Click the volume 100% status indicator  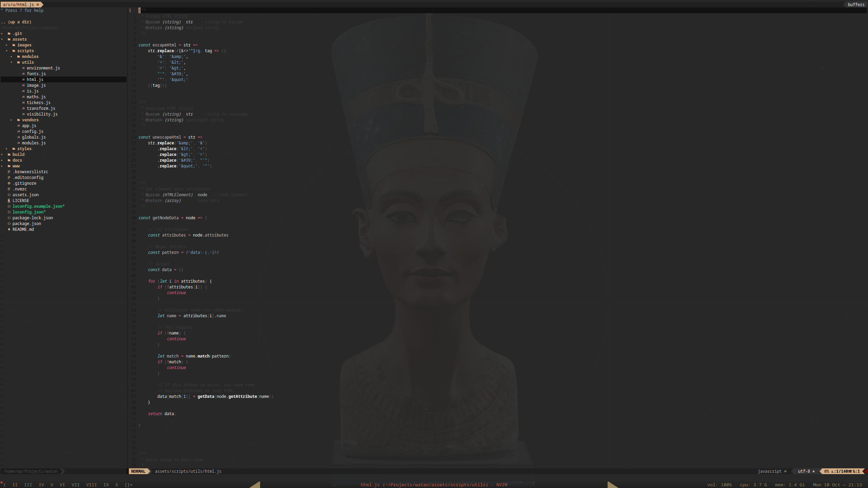tap(719, 485)
